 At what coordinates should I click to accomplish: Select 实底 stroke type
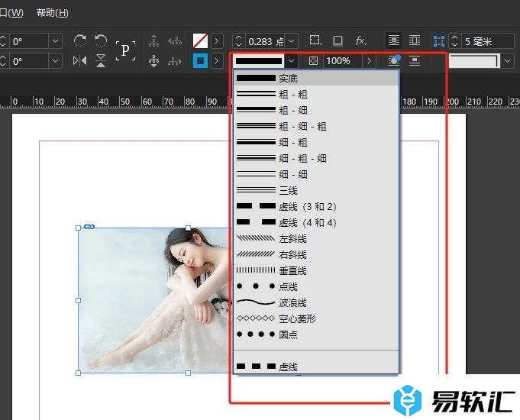click(x=316, y=79)
